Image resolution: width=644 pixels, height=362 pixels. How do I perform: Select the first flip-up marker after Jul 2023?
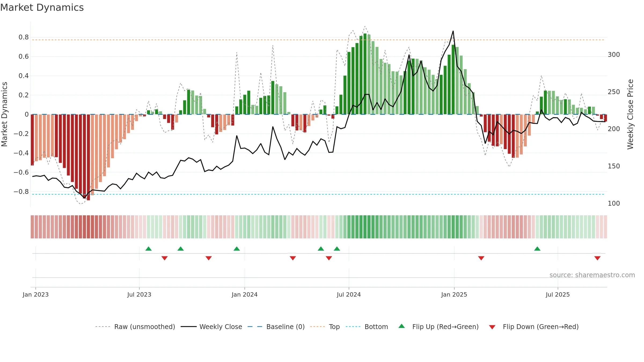149,249
